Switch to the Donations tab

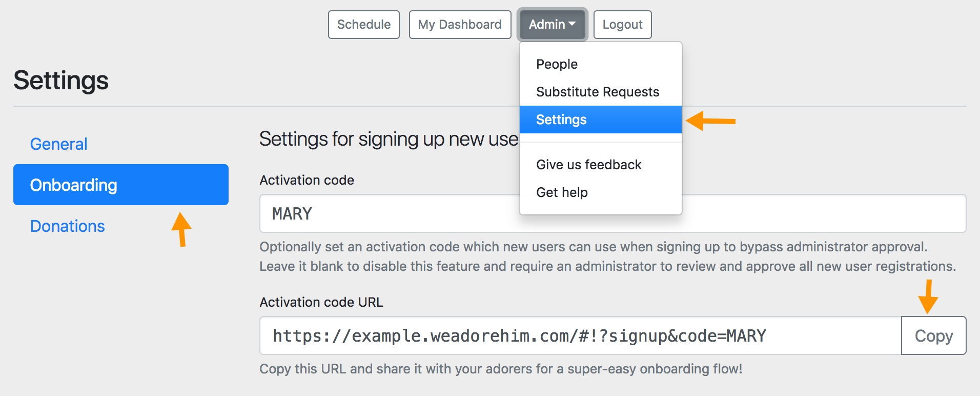click(67, 226)
